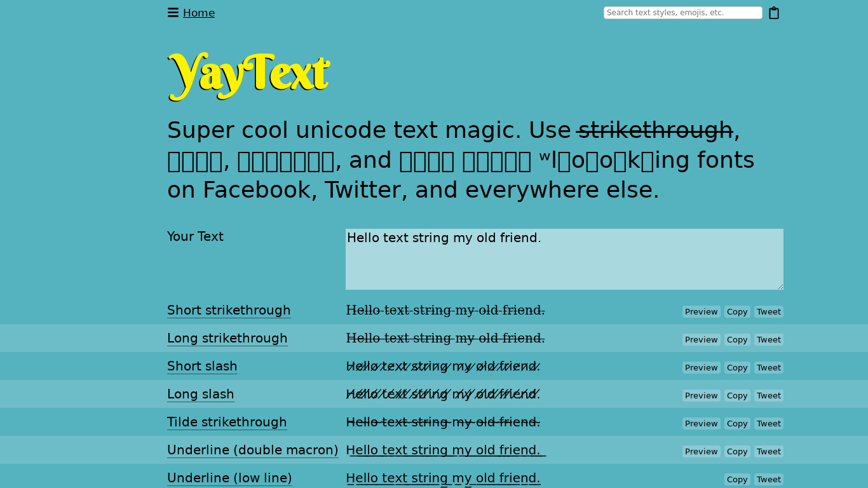The image size is (868, 488).
Task: Preview the Long slash text
Action: [702, 395]
